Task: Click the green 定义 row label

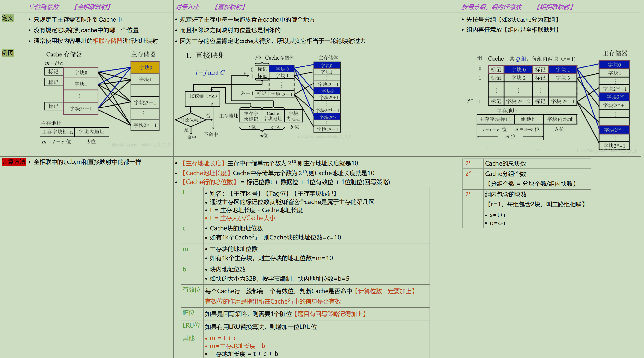Action: click(7, 18)
